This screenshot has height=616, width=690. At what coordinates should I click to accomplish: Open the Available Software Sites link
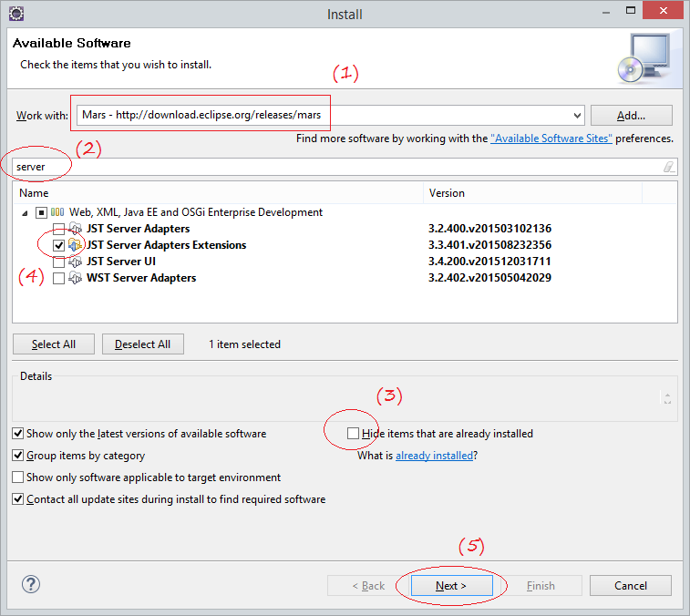[551, 139]
